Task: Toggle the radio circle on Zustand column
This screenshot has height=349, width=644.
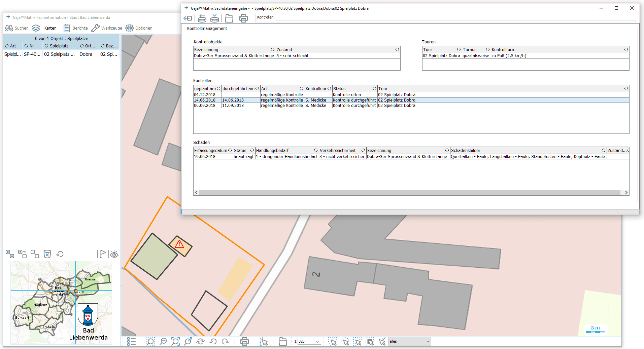Action: 397,49
